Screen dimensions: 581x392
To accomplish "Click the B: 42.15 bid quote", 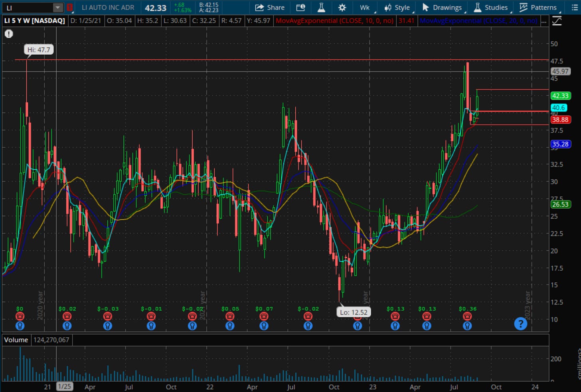I will point(209,5).
